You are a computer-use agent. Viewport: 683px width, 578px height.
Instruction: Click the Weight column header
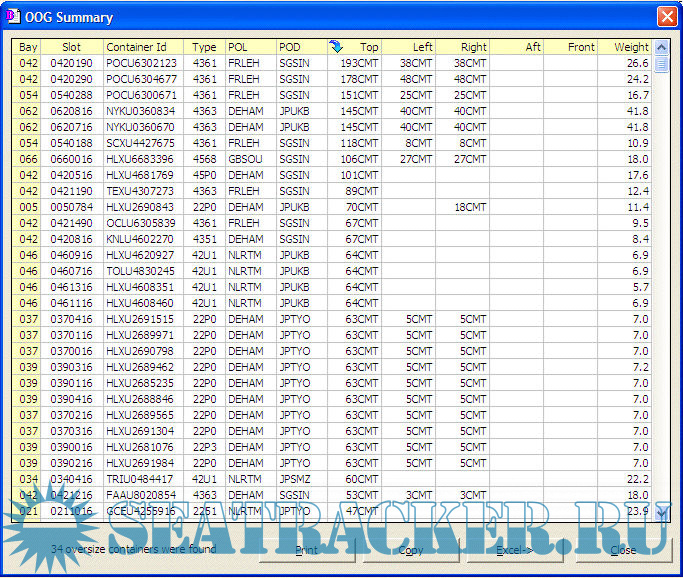click(625, 47)
